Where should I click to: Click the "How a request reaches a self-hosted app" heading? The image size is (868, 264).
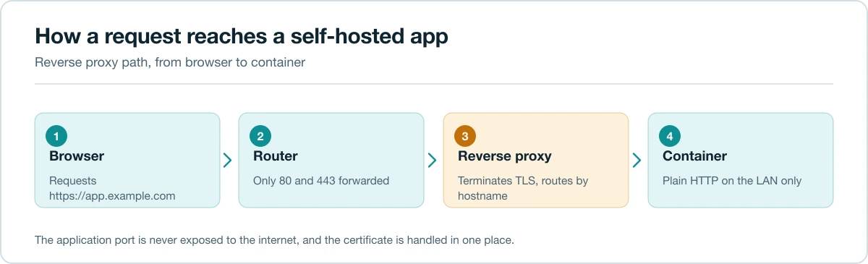coord(242,37)
